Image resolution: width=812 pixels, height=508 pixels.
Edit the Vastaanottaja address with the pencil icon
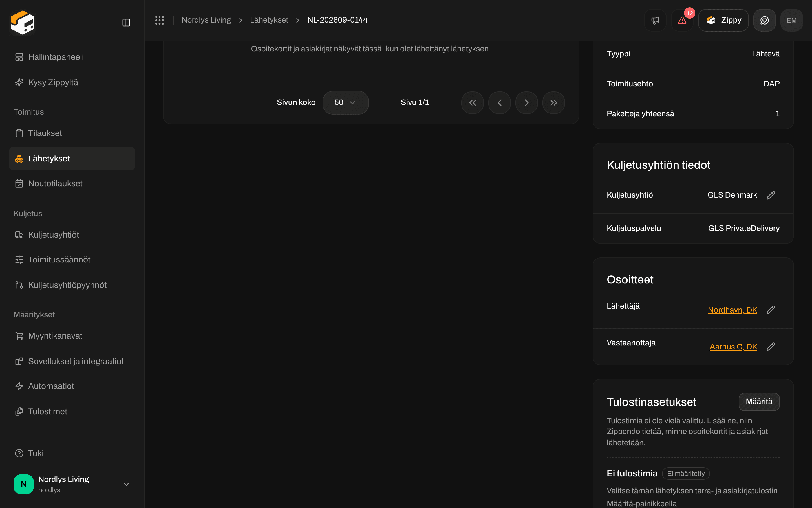(x=771, y=346)
